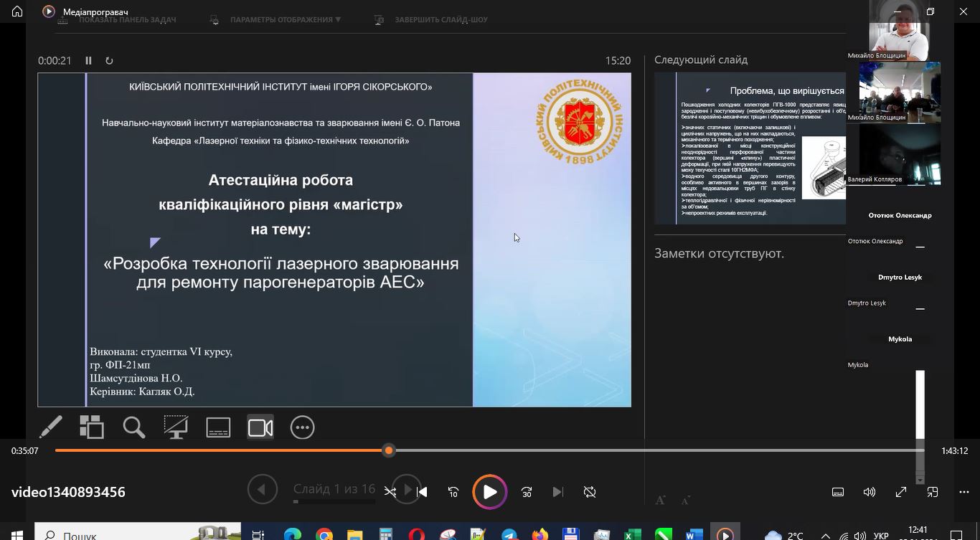Image resolution: width=980 pixels, height=540 pixels.
Task: Advance to next slide arrow
Action: point(407,490)
